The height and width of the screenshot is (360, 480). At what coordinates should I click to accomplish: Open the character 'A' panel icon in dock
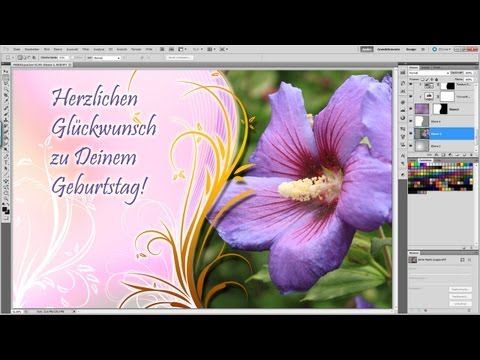[403, 155]
